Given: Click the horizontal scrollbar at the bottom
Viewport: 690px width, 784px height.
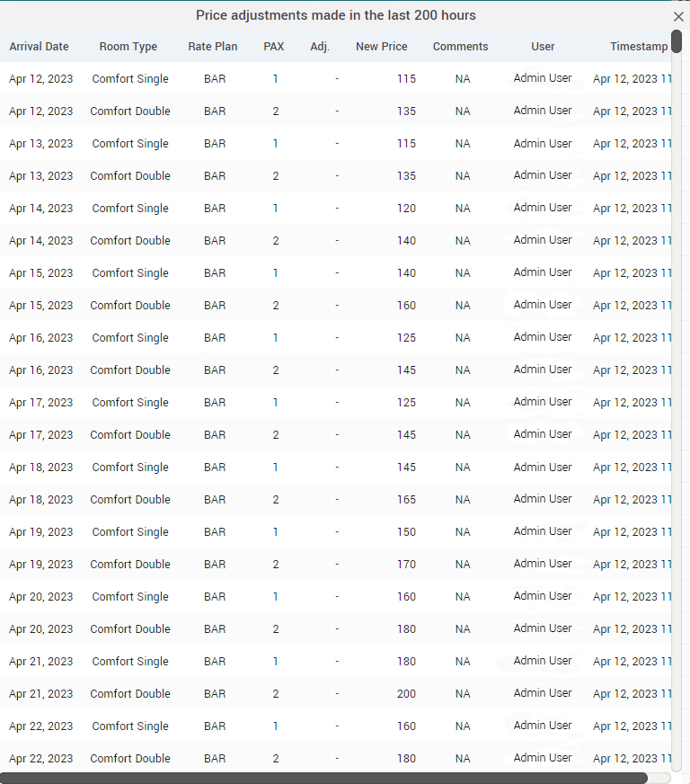Looking at the screenshot, I should [x=323, y=778].
